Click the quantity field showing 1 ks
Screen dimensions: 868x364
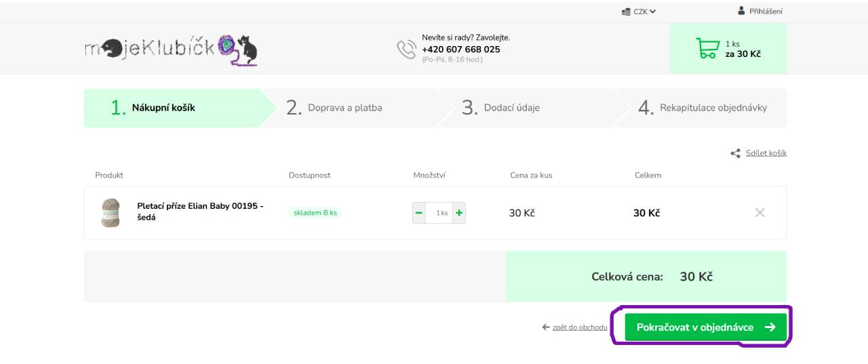(x=439, y=213)
